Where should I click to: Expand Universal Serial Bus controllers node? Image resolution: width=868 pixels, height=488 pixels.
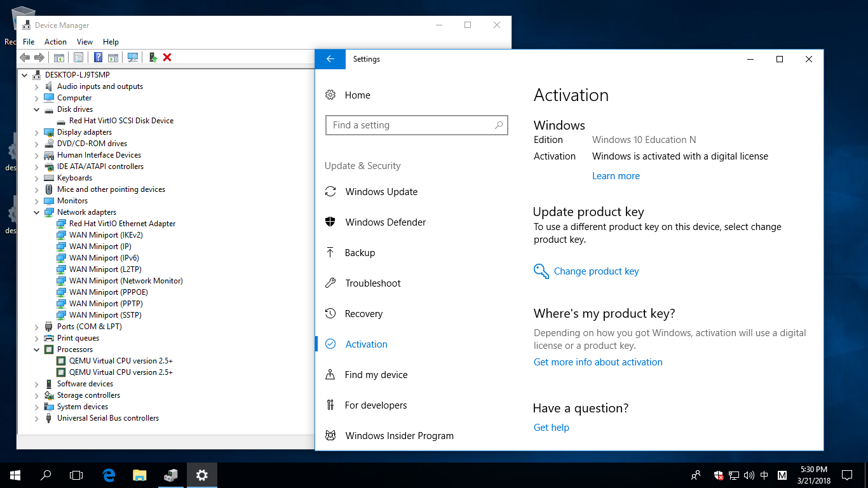pyautogui.click(x=37, y=418)
